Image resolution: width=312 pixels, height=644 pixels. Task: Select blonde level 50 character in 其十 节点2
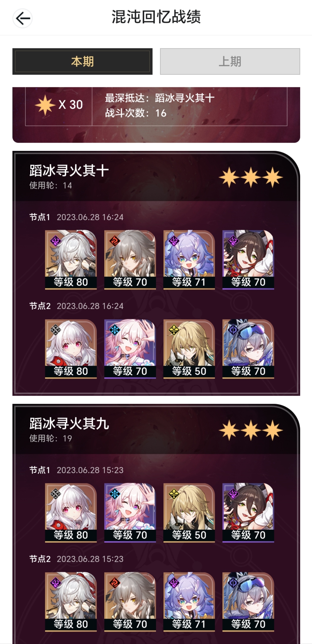189,349
